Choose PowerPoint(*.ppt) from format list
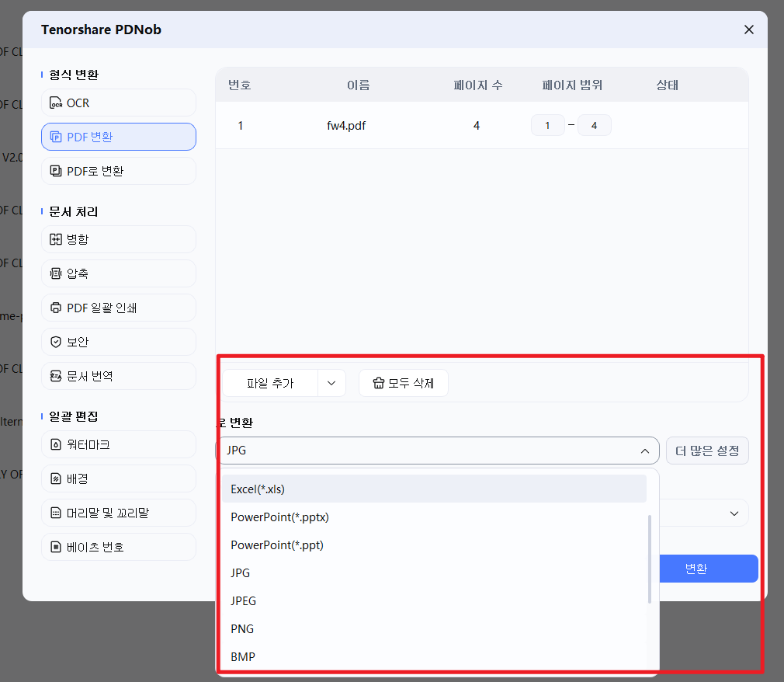Image resolution: width=784 pixels, height=682 pixels. [434, 545]
